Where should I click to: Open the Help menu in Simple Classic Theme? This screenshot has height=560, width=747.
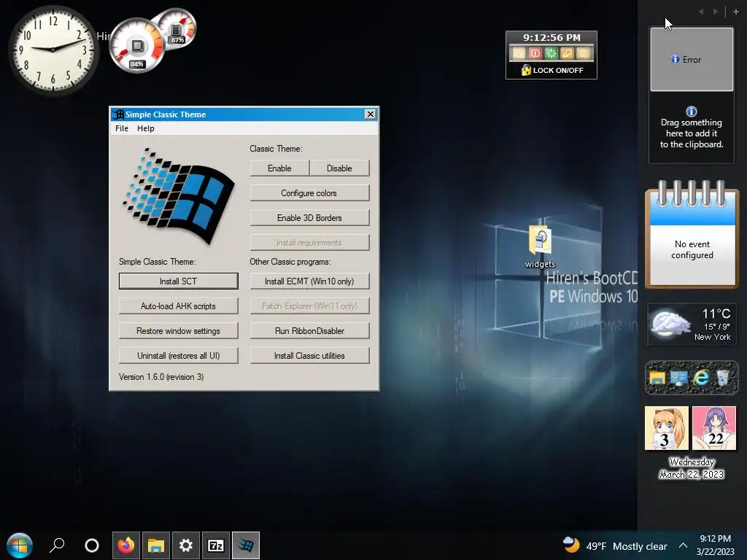click(x=145, y=128)
